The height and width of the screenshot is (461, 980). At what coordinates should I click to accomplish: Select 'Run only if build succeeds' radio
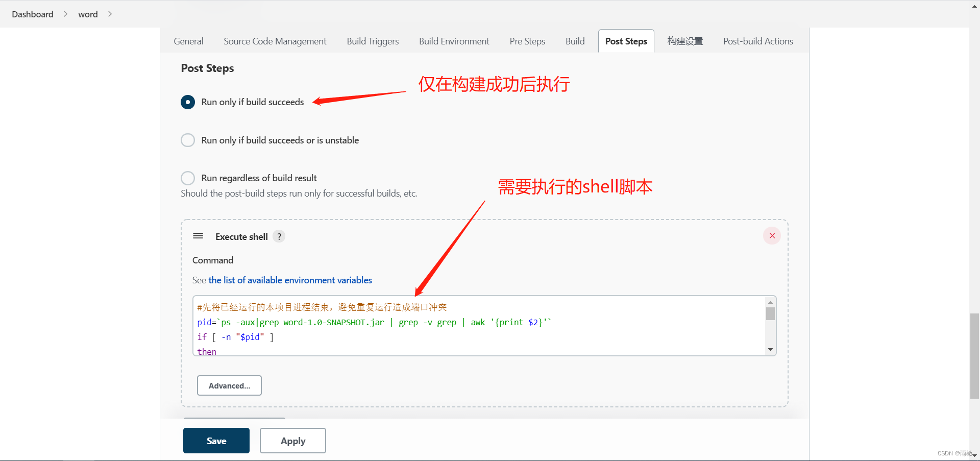click(188, 102)
